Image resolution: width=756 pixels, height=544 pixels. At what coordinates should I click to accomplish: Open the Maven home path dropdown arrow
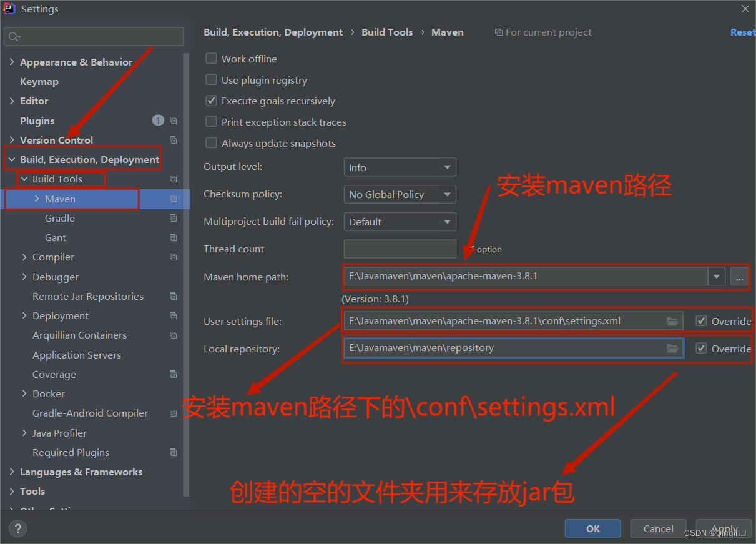[716, 276]
